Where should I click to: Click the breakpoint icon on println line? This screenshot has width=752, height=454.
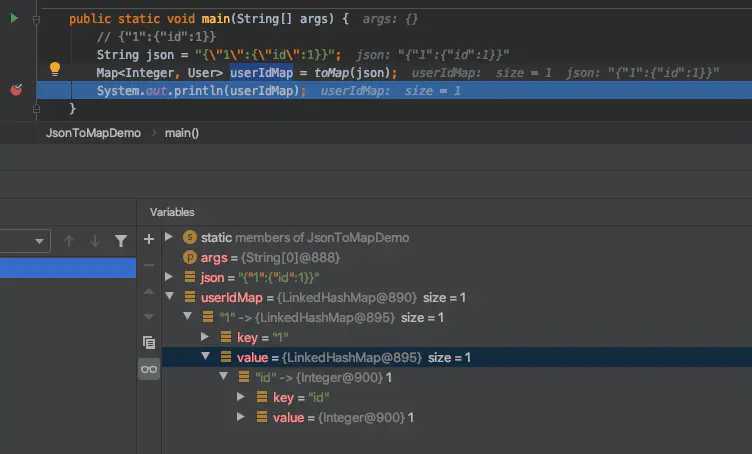[x=16, y=90]
